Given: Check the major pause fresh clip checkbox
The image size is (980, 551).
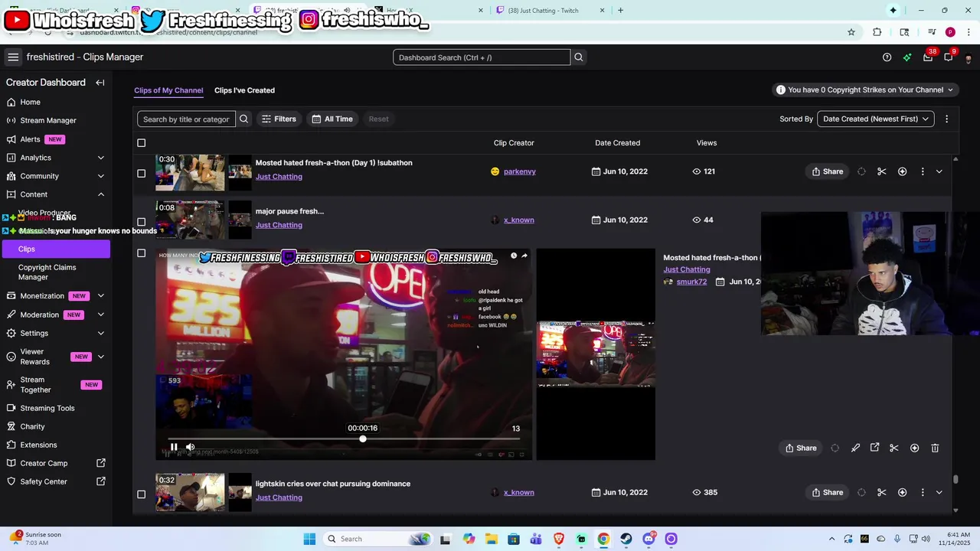Looking at the screenshot, I should [141, 222].
